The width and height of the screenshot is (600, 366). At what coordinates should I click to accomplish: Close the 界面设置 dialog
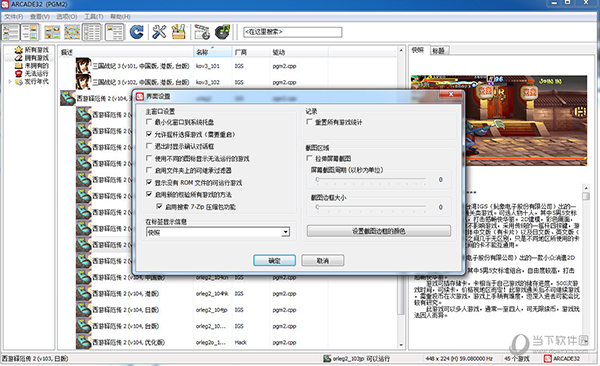pyautogui.click(x=450, y=95)
